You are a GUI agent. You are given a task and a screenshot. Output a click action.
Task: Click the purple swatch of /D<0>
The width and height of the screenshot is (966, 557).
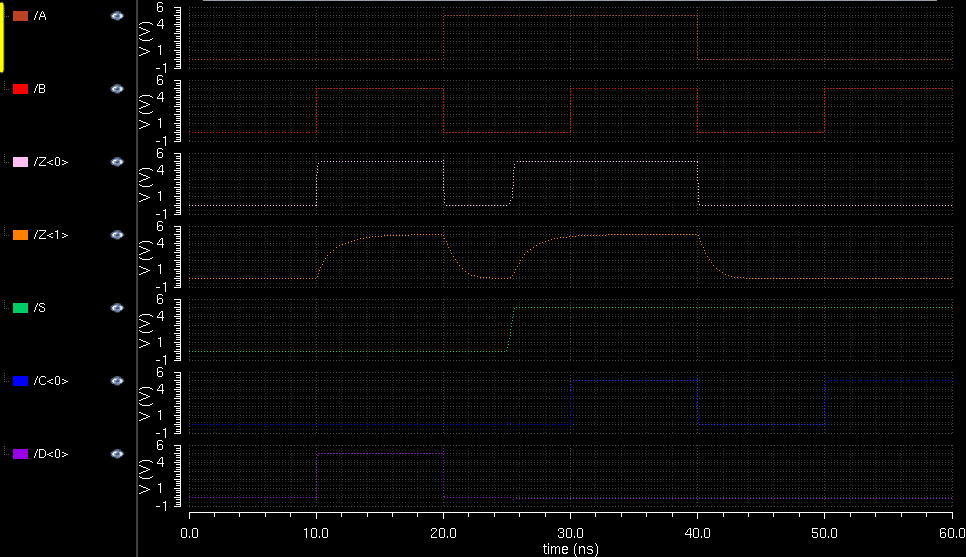coord(20,454)
